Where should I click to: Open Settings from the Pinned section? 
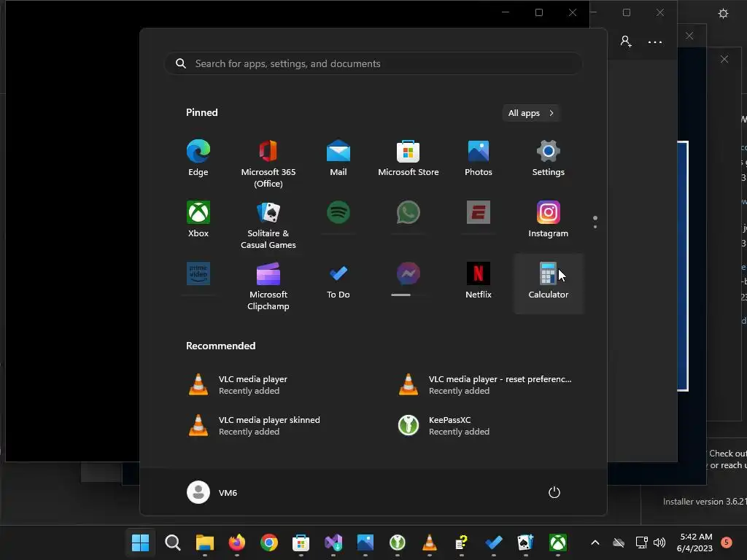(x=549, y=158)
